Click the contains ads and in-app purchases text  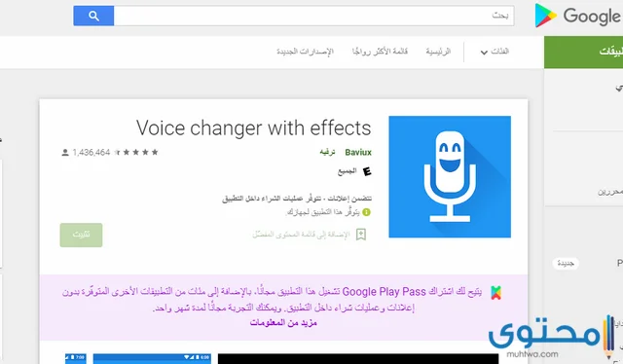point(297,198)
